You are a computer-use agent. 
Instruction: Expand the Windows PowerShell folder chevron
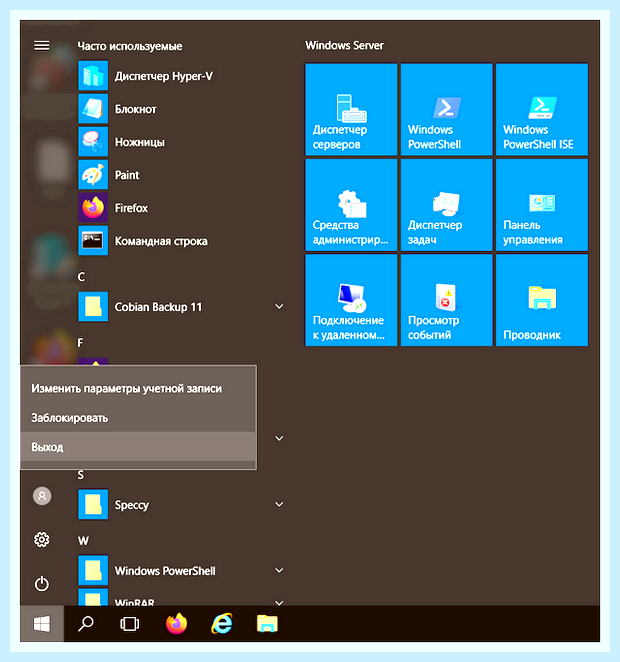click(x=279, y=570)
